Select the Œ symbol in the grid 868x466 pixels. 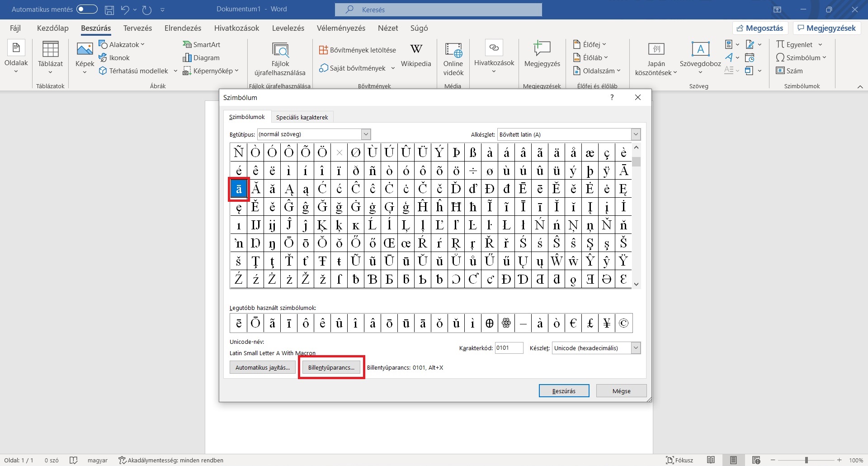pos(389,243)
